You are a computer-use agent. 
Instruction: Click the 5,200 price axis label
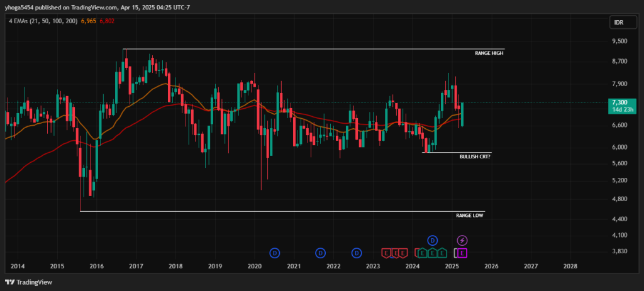coord(619,180)
